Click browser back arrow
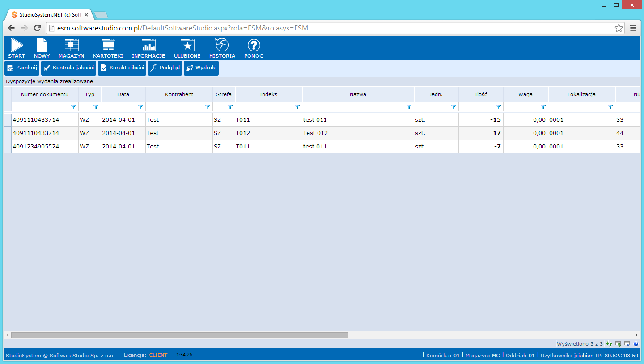Image resolution: width=644 pixels, height=364 pixels. [x=12, y=28]
